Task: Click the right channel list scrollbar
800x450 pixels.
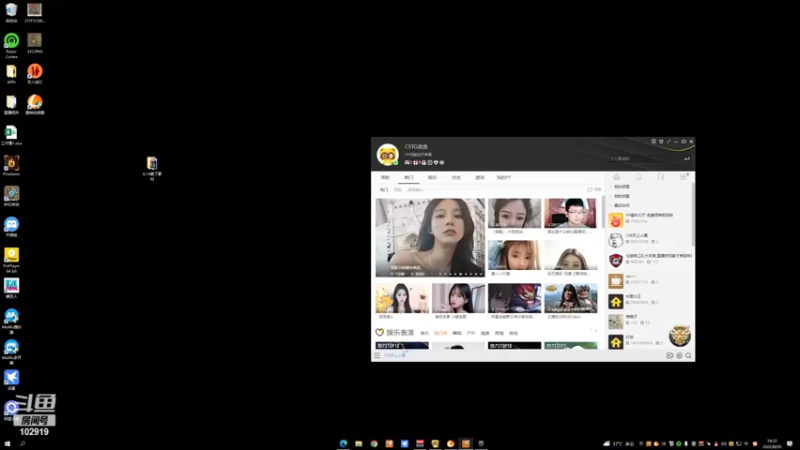Action: point(693,214)
